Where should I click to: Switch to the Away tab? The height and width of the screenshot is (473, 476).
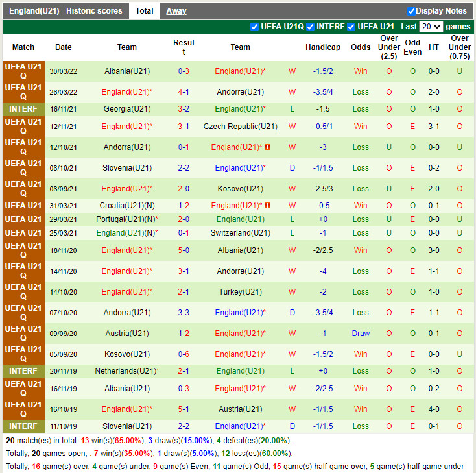[x=176, y=11]
